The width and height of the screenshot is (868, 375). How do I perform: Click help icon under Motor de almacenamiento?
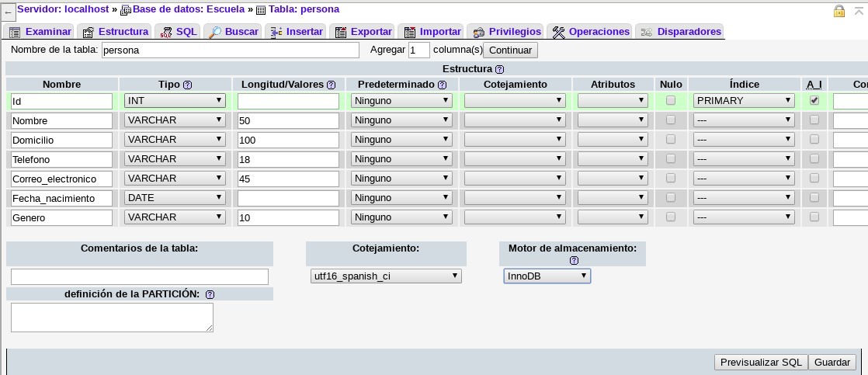click(x=574, y=261)
